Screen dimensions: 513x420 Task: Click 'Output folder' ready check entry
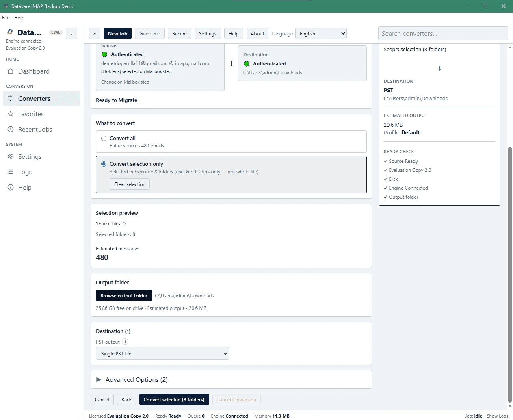click(x=401, y=197)
